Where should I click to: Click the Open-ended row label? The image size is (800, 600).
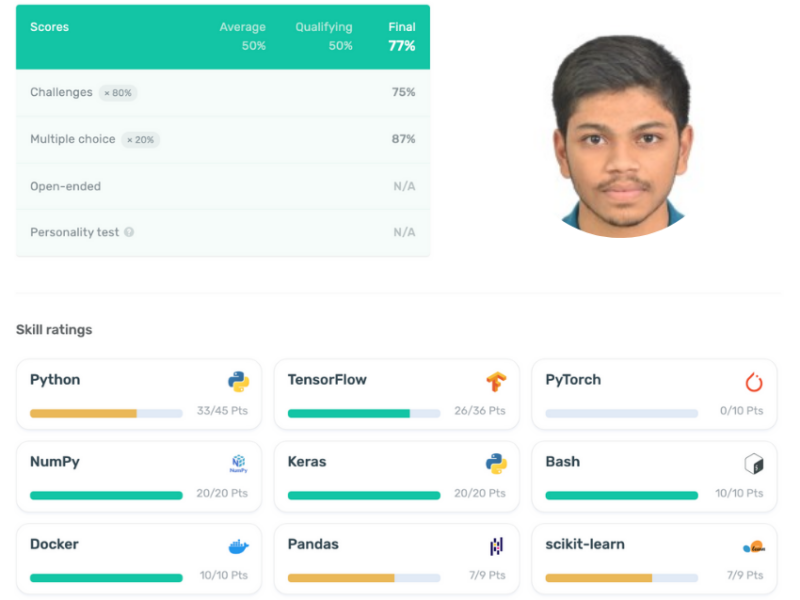click(x=65, y=186)
